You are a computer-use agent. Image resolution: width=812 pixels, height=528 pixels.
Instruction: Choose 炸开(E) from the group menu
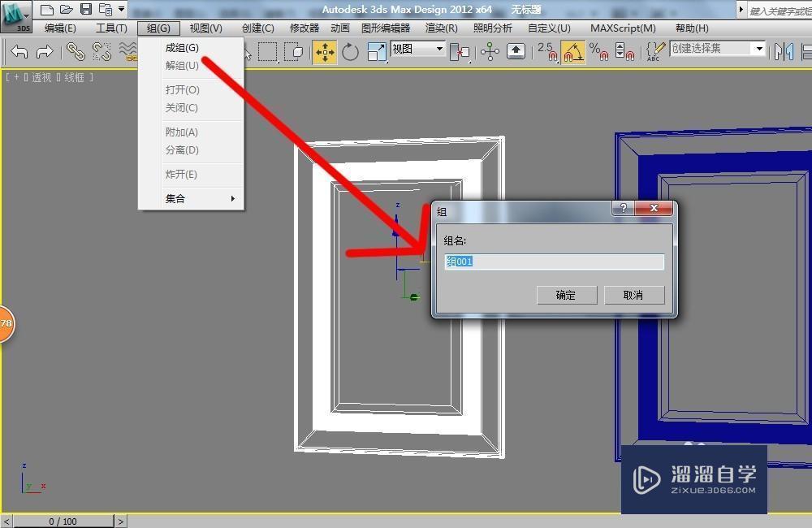click(191, 175)
